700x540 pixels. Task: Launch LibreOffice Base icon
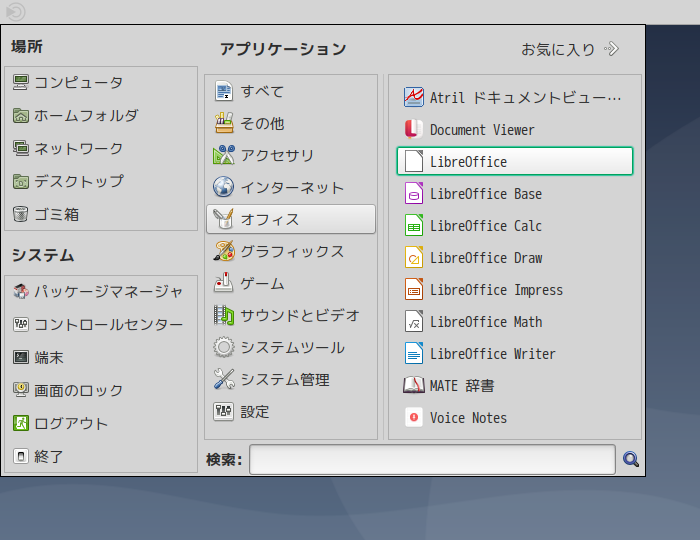(x=414, y=193)
